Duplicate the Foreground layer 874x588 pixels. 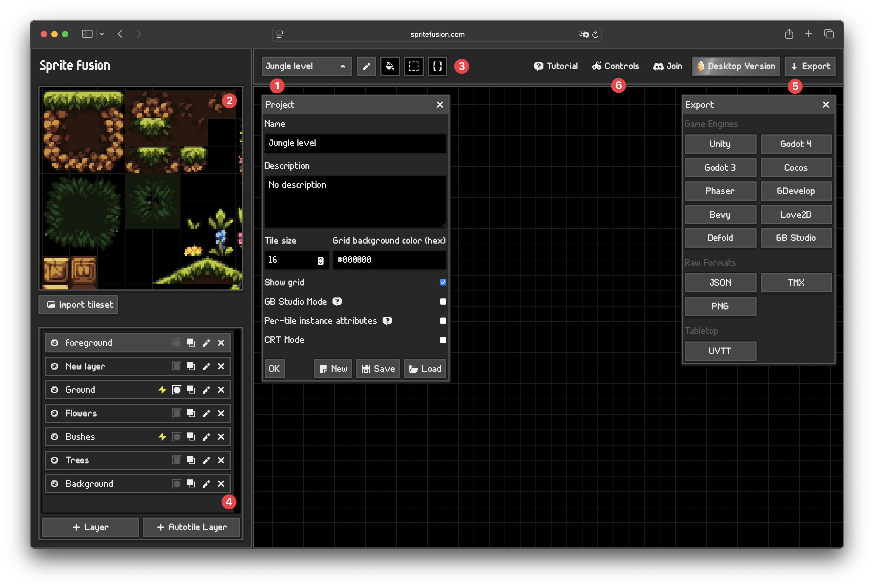pyautogui.click(x=191, y=343)
